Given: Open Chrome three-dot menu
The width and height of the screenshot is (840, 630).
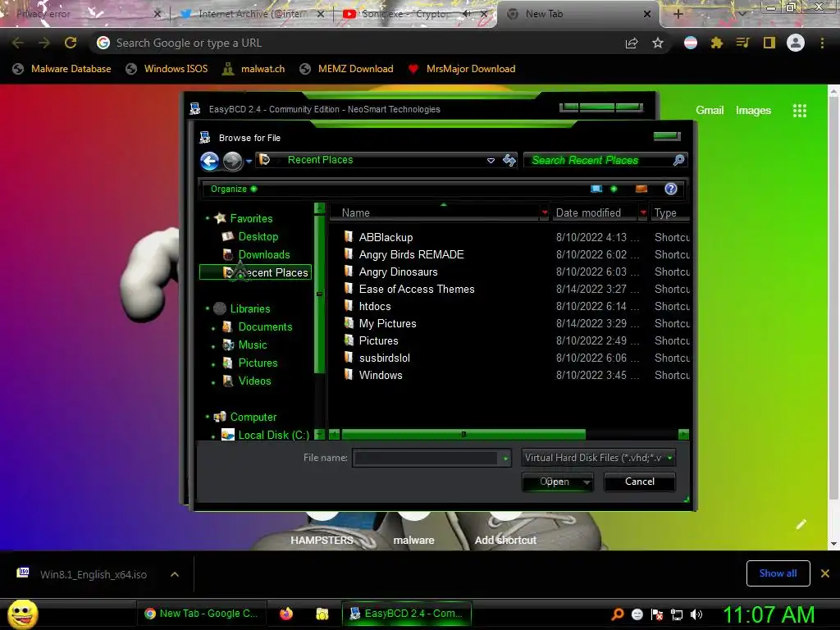Looking at the screenshot, I should pyautogui.click(x=822, y=43).
